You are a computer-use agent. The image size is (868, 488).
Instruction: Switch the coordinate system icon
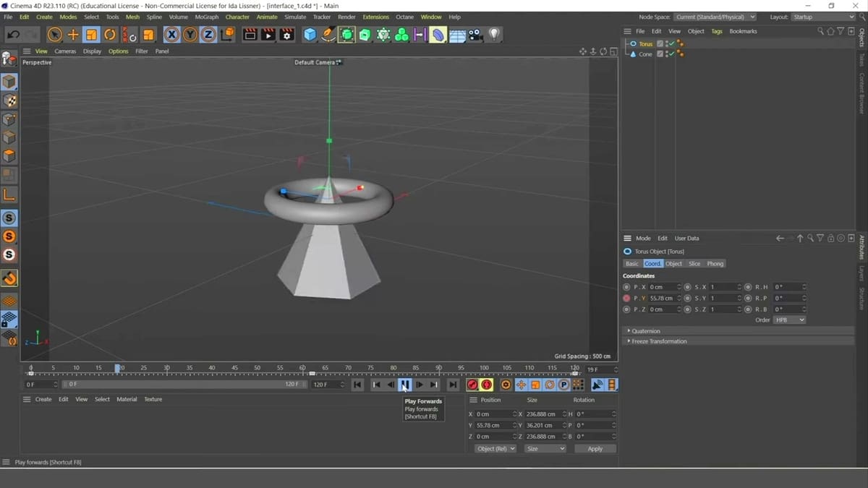click(227, 34)
